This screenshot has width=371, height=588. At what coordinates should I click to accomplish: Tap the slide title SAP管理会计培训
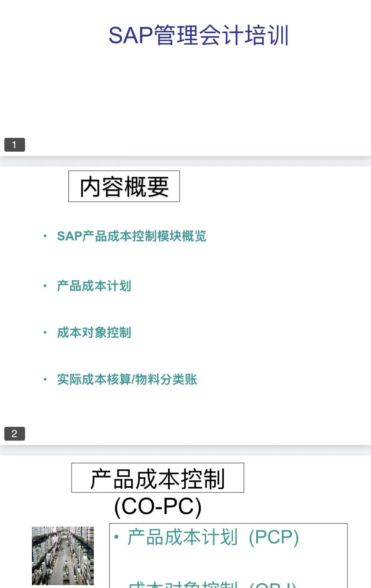(x=199, y=35)
